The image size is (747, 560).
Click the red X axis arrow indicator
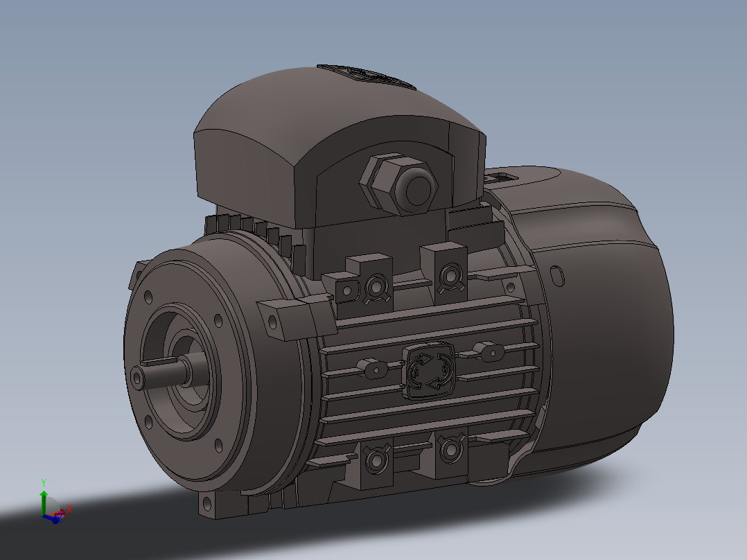coord(63,511)
